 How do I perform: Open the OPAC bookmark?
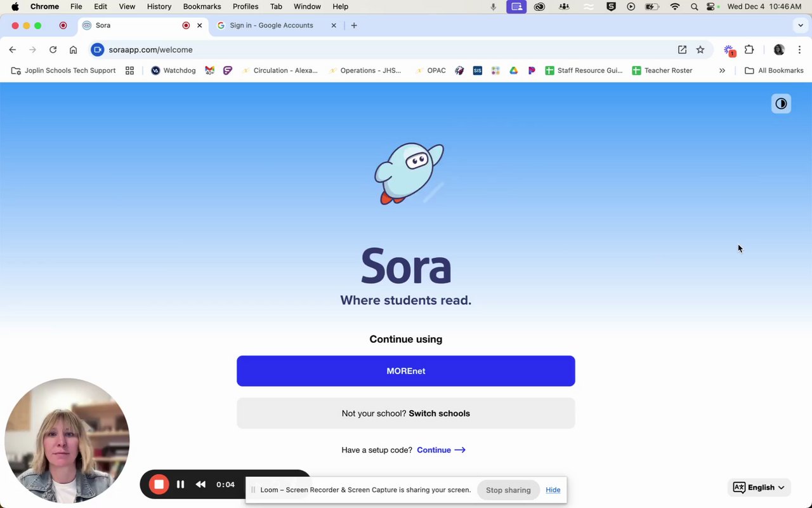point(430,70)
